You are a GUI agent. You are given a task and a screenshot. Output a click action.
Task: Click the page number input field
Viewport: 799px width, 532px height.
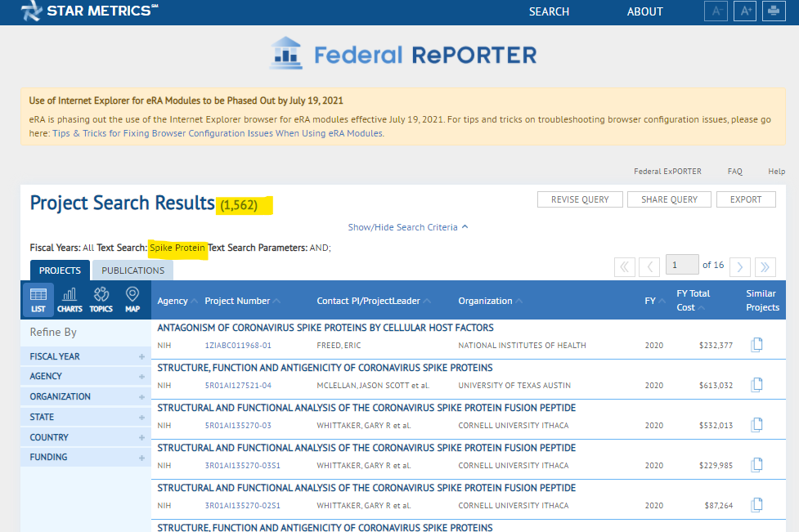[682, 265]
